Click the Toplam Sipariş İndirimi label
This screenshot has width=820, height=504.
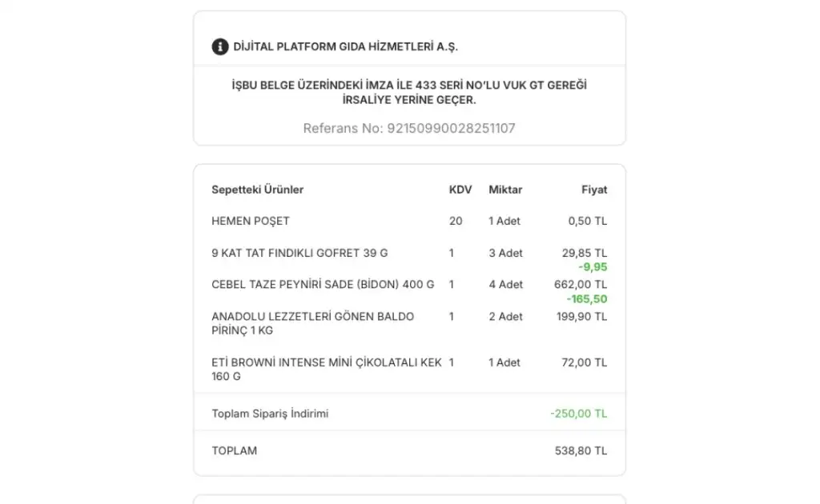pyautogui.click(x=270, y=414)
